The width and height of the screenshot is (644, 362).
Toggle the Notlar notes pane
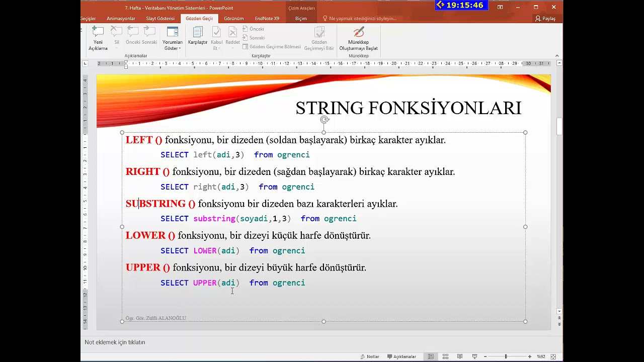pos(370,356)
